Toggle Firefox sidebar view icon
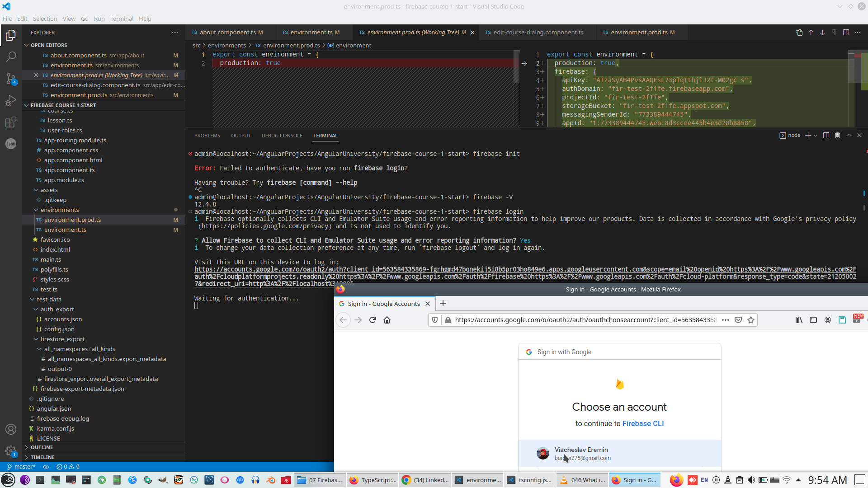 tap(813, 320)
